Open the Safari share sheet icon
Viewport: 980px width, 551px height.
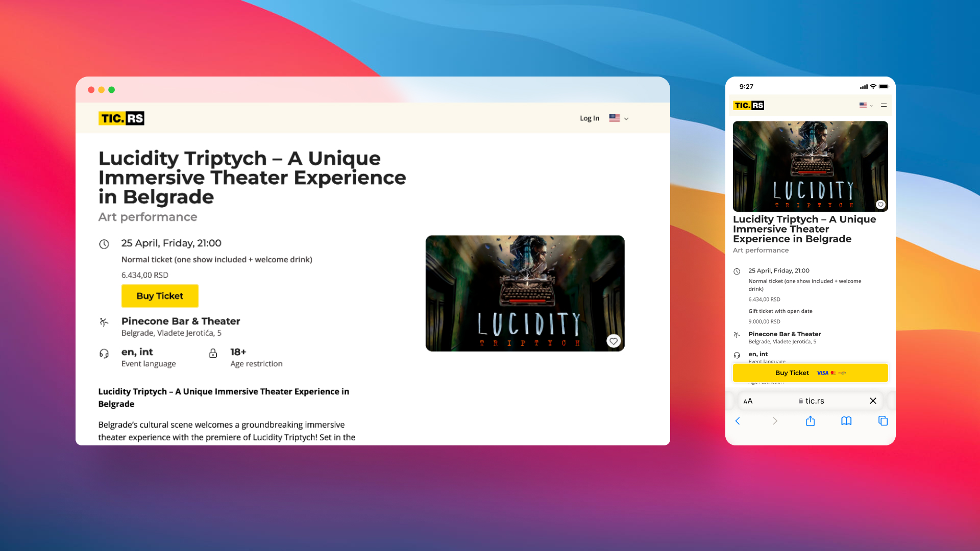tap(811, 420)
